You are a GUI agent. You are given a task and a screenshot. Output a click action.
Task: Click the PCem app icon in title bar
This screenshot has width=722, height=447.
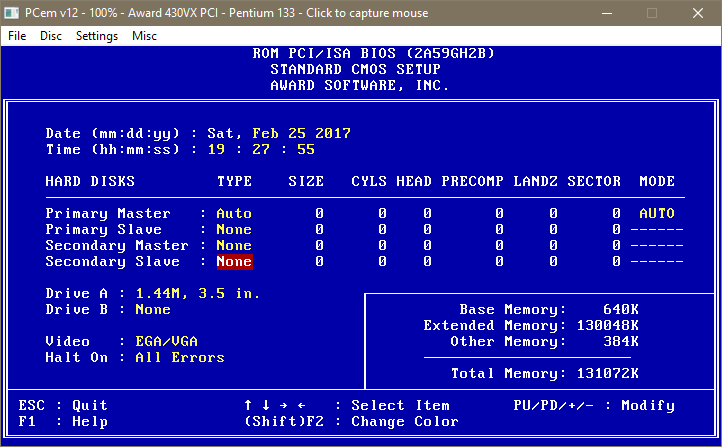pos(11,13)
